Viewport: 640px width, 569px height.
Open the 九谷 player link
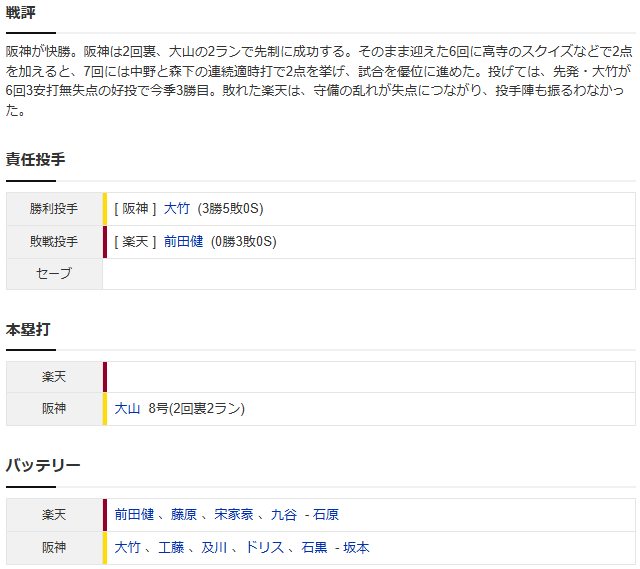[284, 515]
